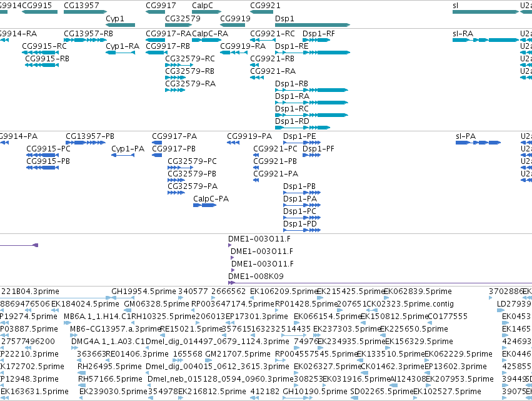532x401 pixels.
Task: Select transcript Cyp1-RA
Action: [x=121, y=53]
